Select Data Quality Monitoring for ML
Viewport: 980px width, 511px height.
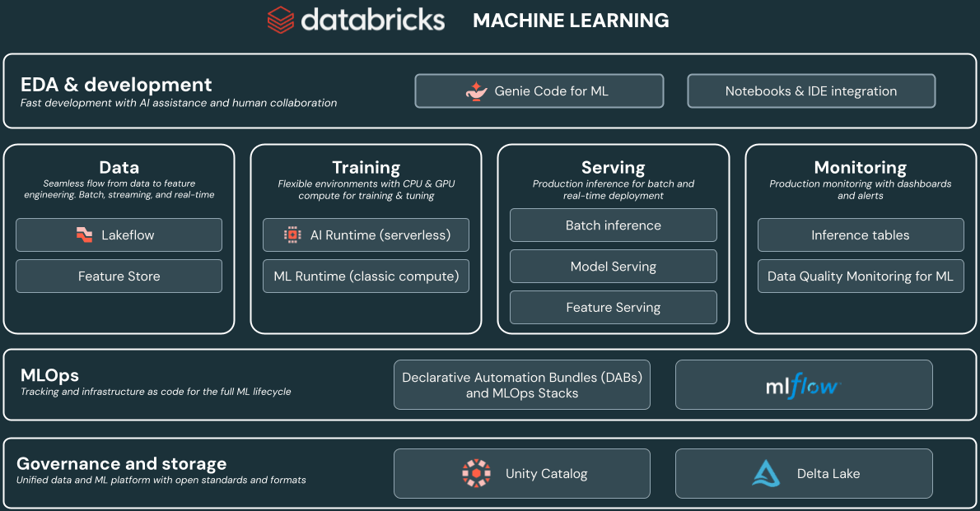click(x=861, y=276)
